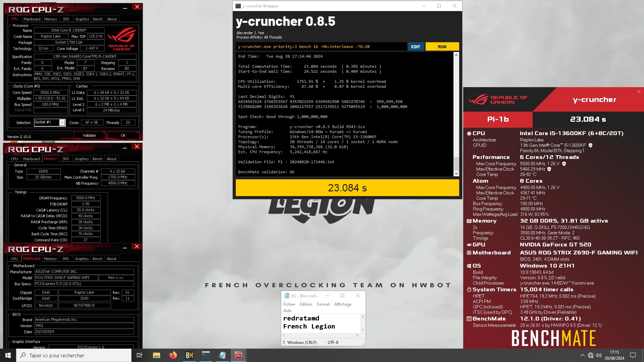Image resolution: width=644 pixels, height=362 pixels.
Task: Open SPD tab in middle CPU-Z window
Action: click(x=66, y=159)
